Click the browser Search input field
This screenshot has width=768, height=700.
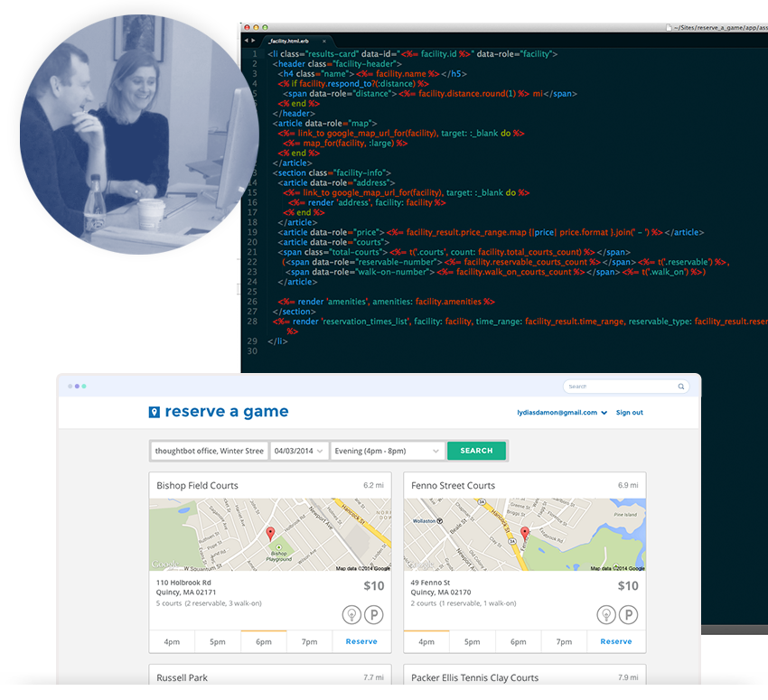pyautogui.click(x=626, y=387)
